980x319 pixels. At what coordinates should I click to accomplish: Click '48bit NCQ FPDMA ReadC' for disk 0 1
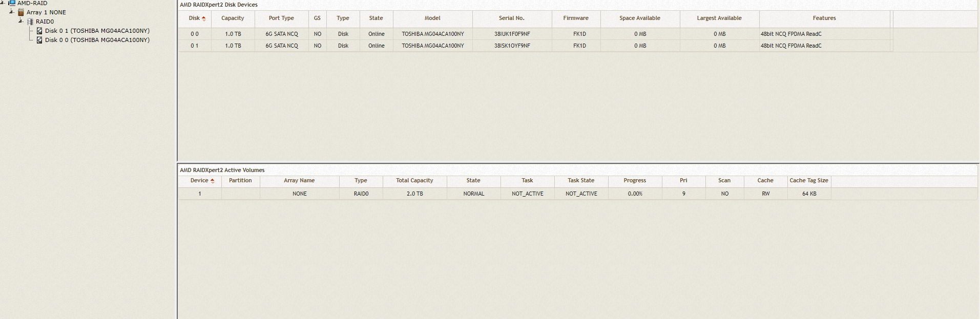(x=791, y=46)
